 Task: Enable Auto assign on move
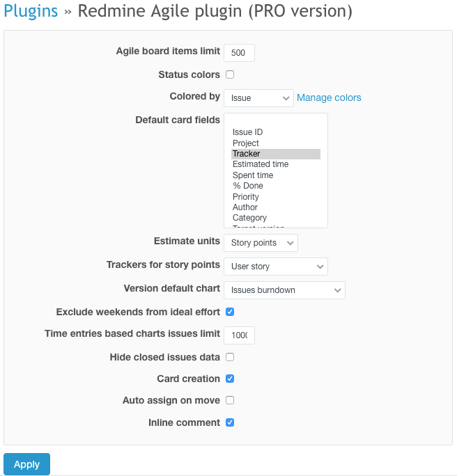coord(230,400)
